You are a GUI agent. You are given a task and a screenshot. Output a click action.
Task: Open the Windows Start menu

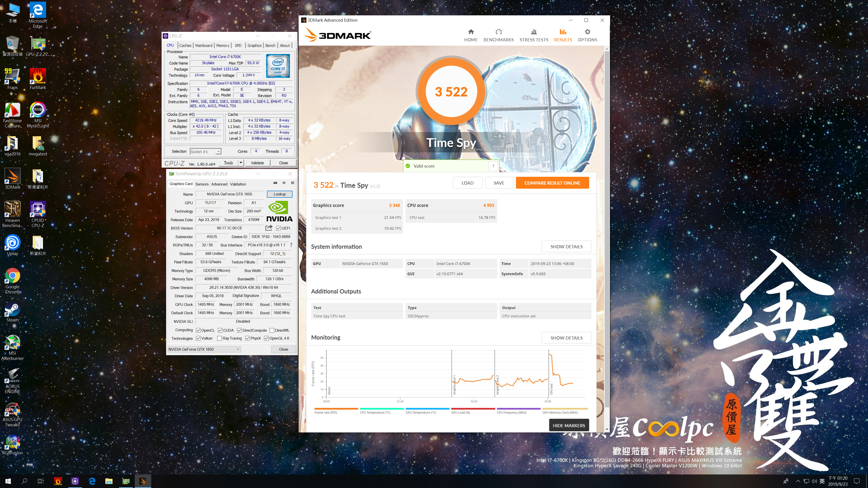(8, 481)
